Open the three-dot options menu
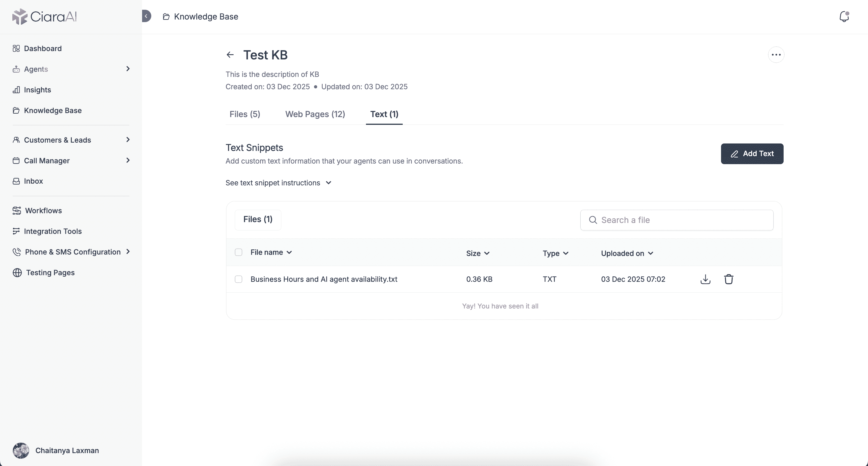 [x=776, y=55]
